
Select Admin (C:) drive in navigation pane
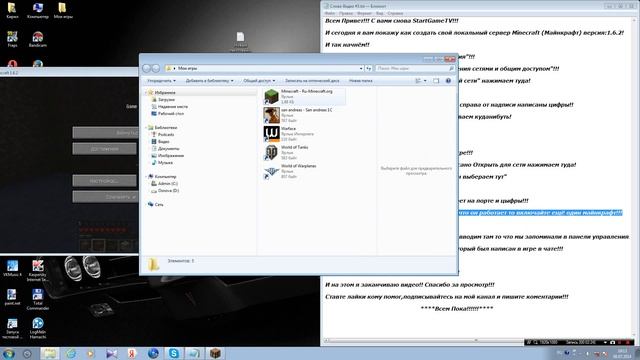pyautogui.click(x=164, y=183)
